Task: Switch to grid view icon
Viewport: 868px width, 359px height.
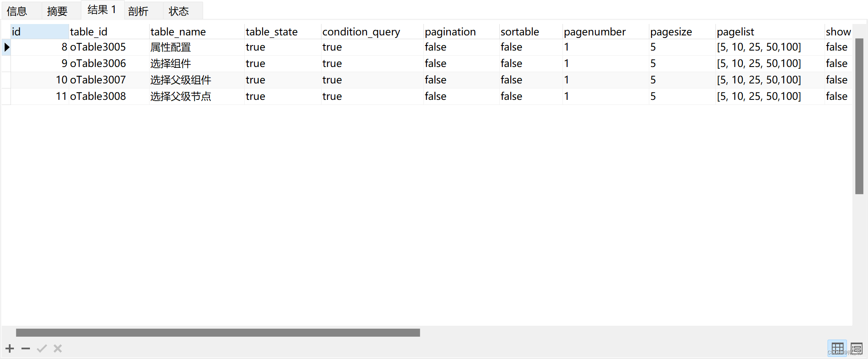Action: click(x=837, y=348)
